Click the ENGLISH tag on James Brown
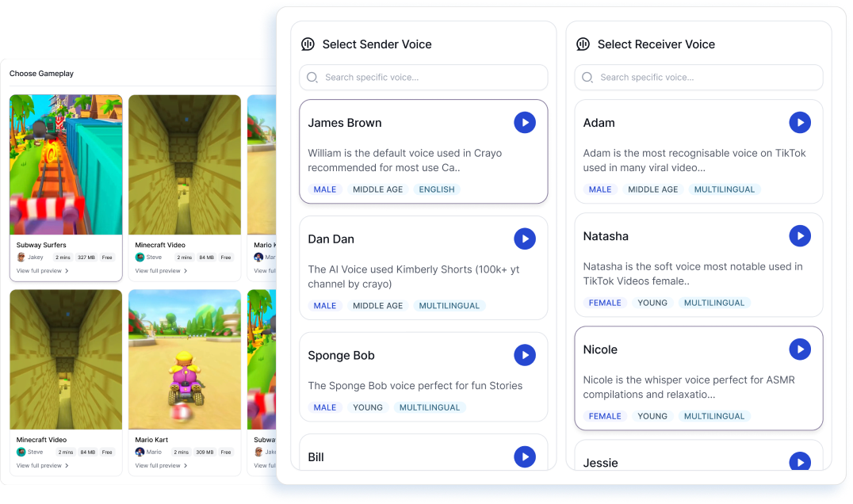The image size is (853, 504). coord(436,189)
